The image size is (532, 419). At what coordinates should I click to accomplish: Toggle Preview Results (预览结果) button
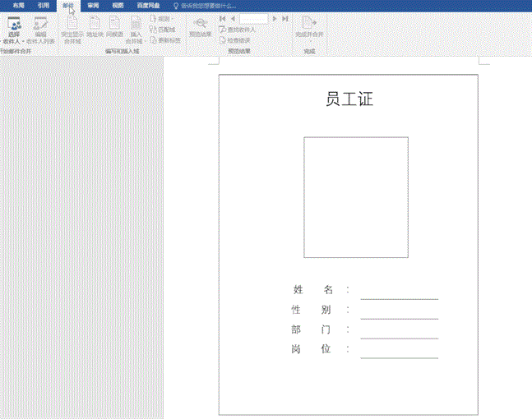[x=200, y=28]
